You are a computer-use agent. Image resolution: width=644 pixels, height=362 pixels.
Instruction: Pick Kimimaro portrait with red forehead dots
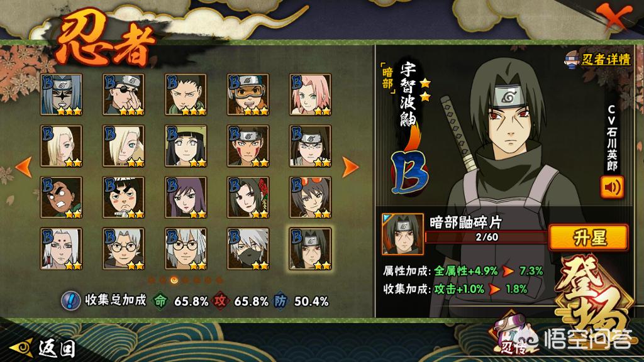coord(61,249)
